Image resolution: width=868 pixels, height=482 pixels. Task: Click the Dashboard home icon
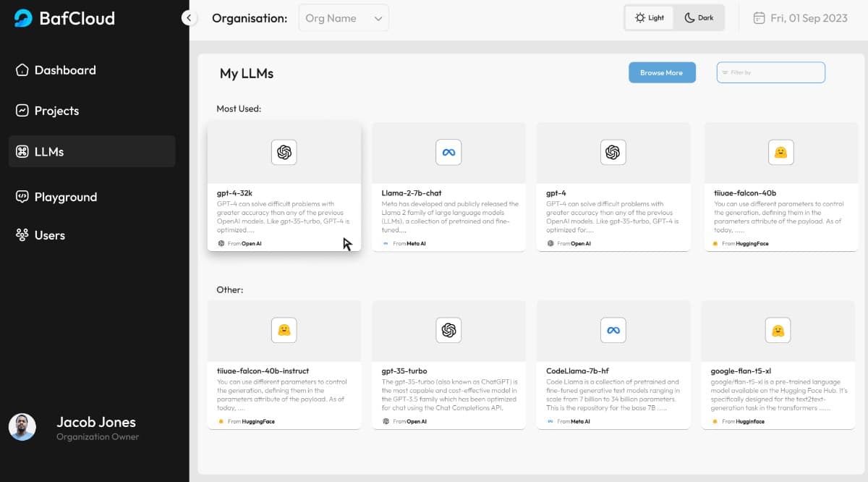point(22,70)
